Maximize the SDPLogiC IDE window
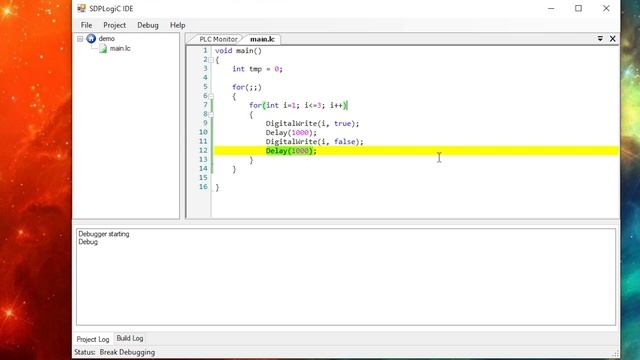The height and width of the screenshot is (360, 640). point(578,8)
